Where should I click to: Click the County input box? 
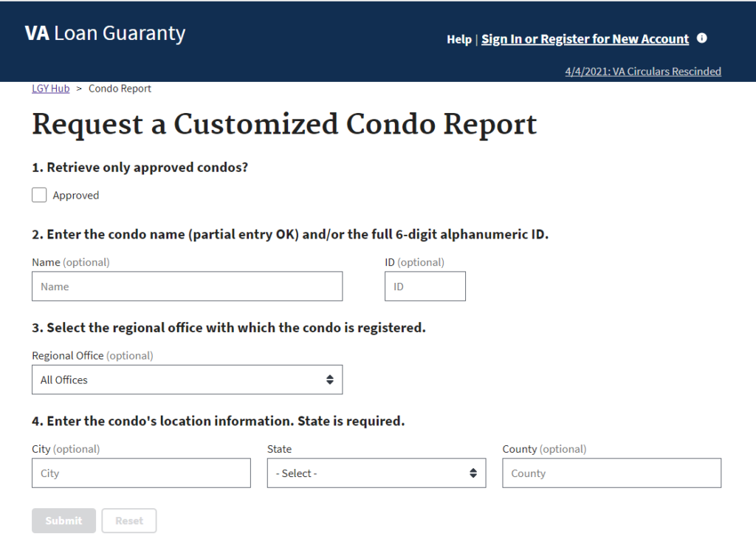point(611,473)
